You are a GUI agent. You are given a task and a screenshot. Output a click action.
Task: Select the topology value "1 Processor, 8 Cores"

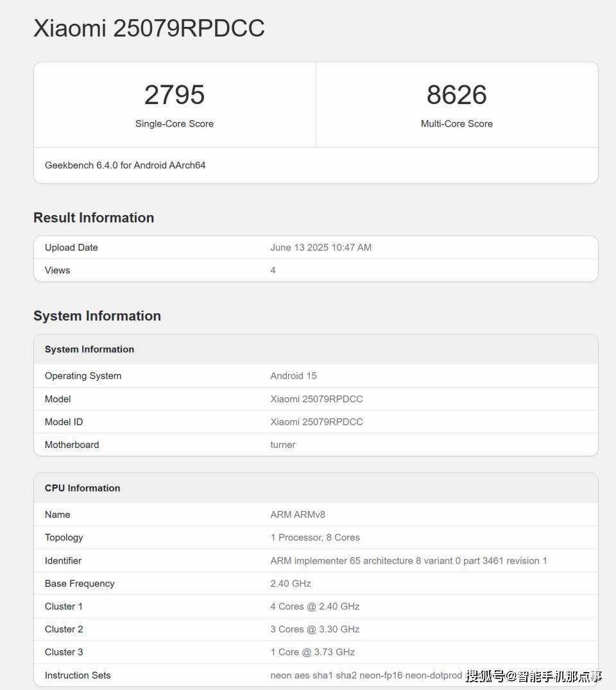[x=315, y=538]
